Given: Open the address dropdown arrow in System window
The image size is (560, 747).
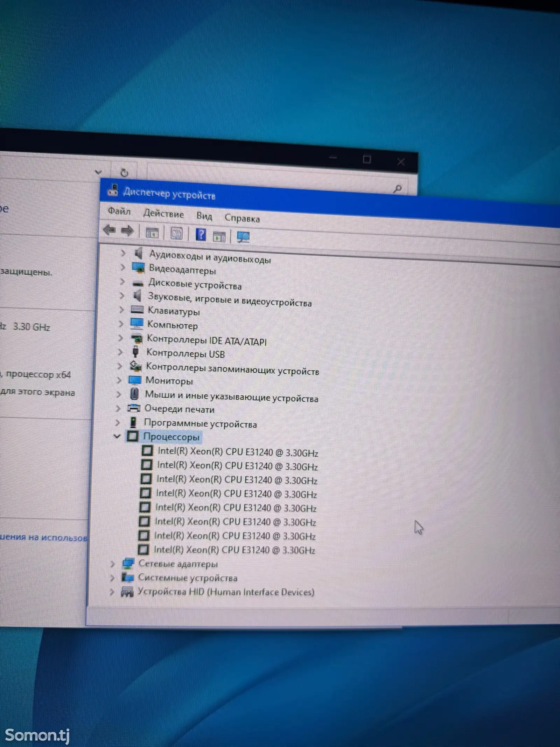Looking at the screenshot, I should coord(98,172).
